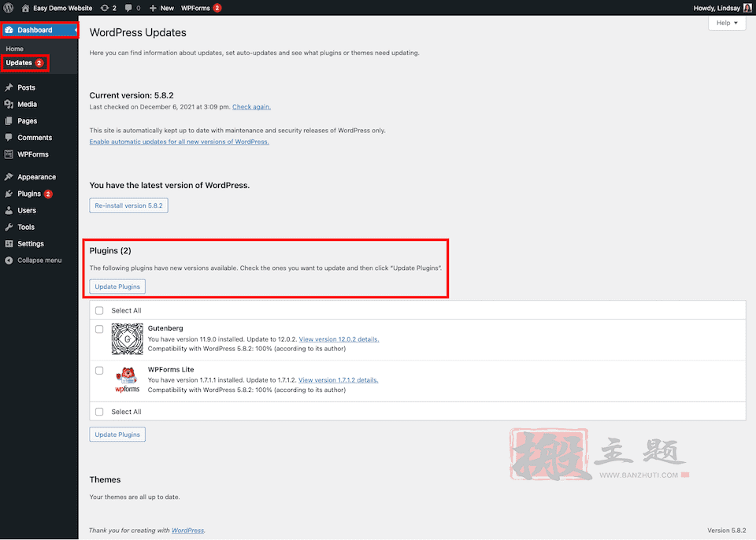Click the upper Update Plugins button
The height and width of the screenshot is (540, 756).
117,287
